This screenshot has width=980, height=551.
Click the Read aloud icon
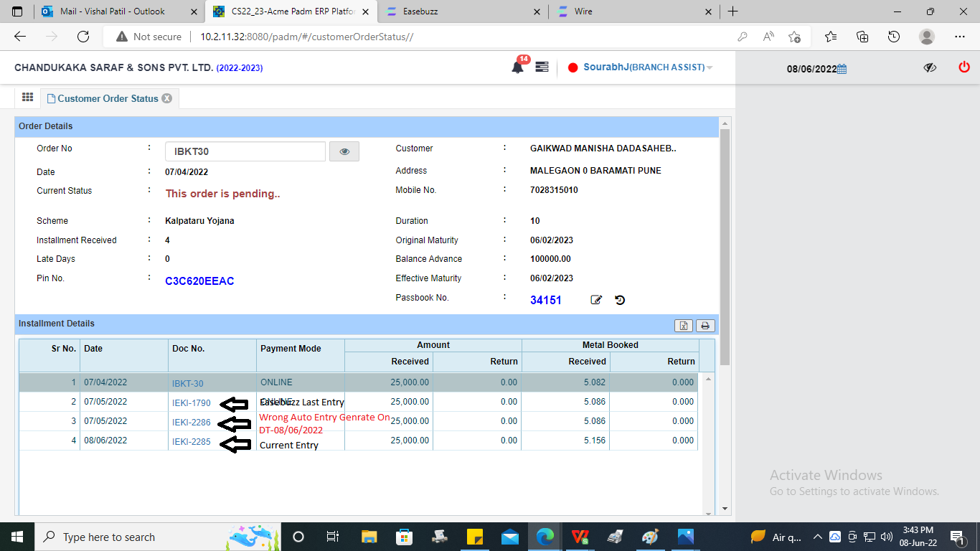pyautogui.click(x=768, y=37)
